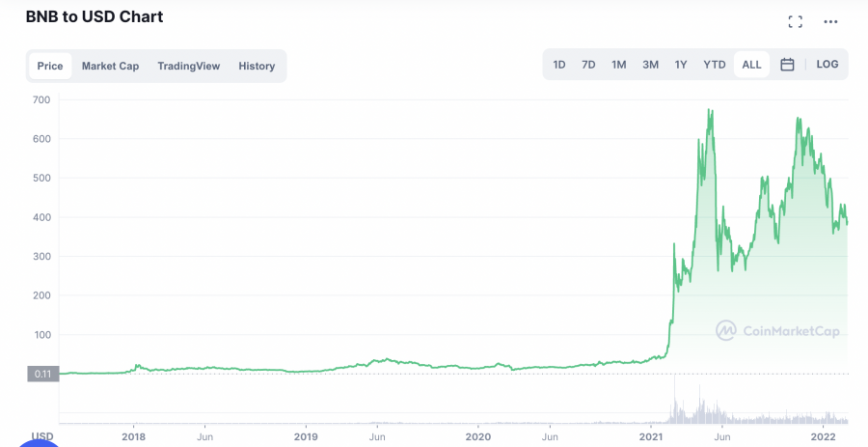
Task: Click the USD currency label under chart
Action: coord(42,436)
